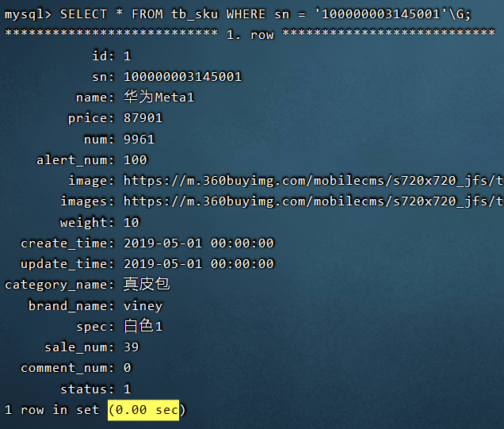Viewport: 504px width, 429px height.
Task: Click the 'name:' field label
Action: pos(95,98)
